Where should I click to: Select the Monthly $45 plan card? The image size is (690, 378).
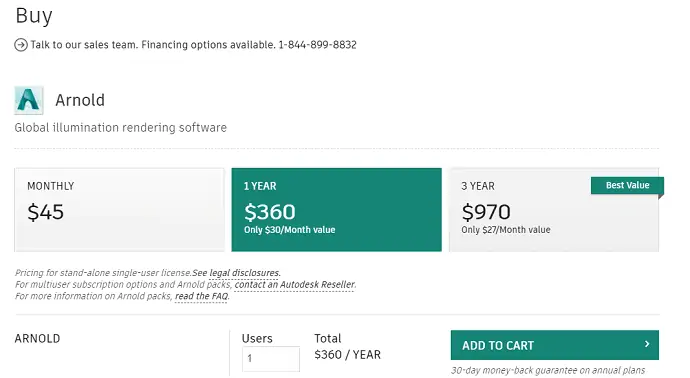point(119,209)
